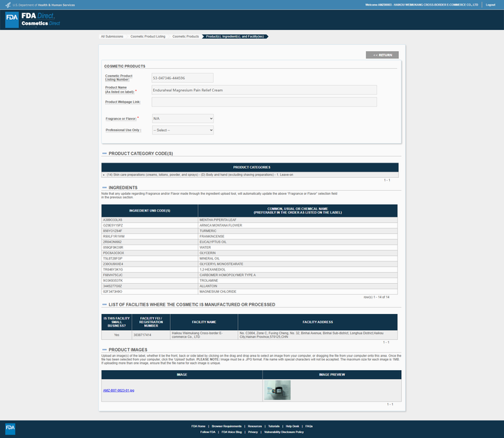Click the product image preview thumbnail
504x438 pixels.
tap(278, 390)
